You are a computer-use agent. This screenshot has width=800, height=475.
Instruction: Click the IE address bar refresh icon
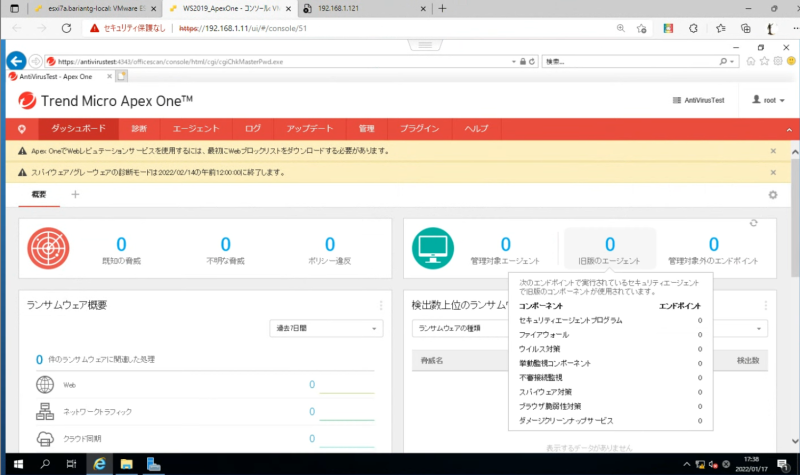pyautogui.click(x=532, y=61)
